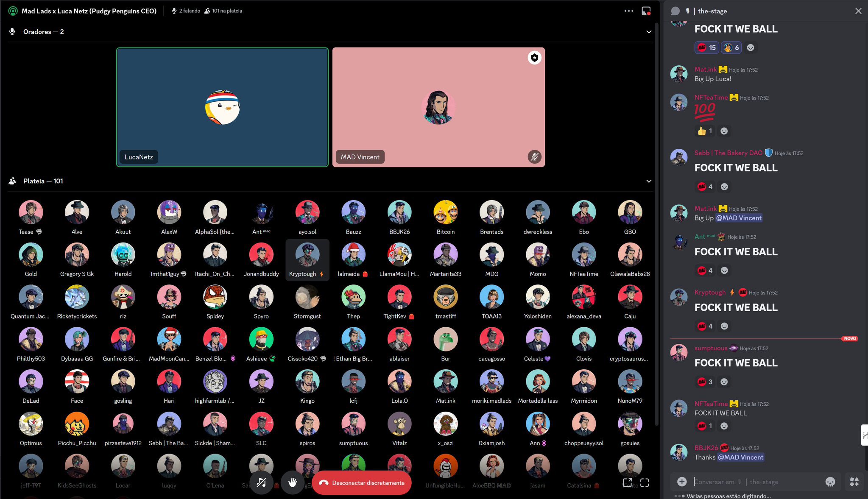This screenshot has height=499, width=868.
Task: Toggle the MAD 1 reaction on NFTeaTime's message
Action: [x=705, y=426]
